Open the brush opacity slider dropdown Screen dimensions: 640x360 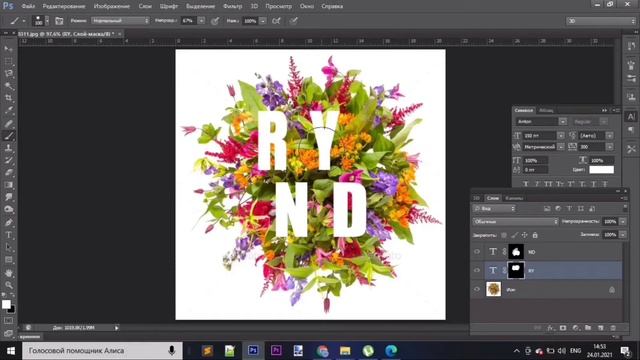point(201,20)
